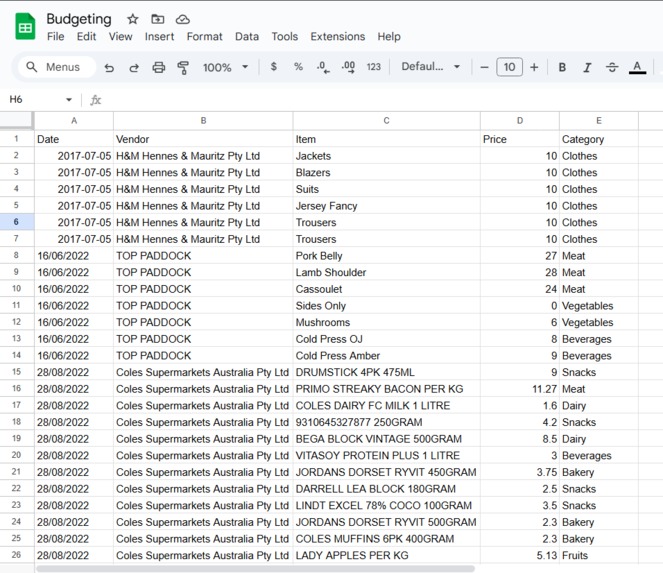Select row 15 header
Viewport: 663px width, 573px height.
click(x=16, y=372)
